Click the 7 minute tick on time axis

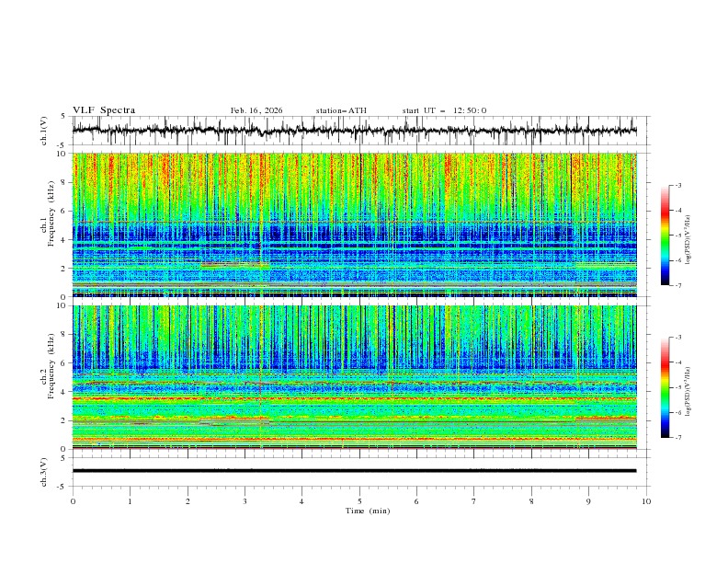474,500
